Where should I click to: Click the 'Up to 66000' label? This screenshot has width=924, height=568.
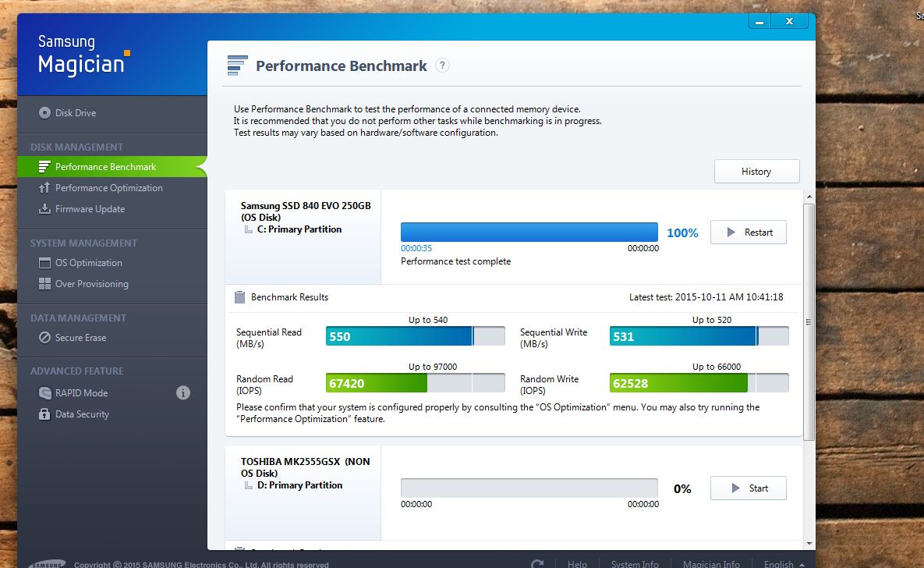(x=717, y=367)
